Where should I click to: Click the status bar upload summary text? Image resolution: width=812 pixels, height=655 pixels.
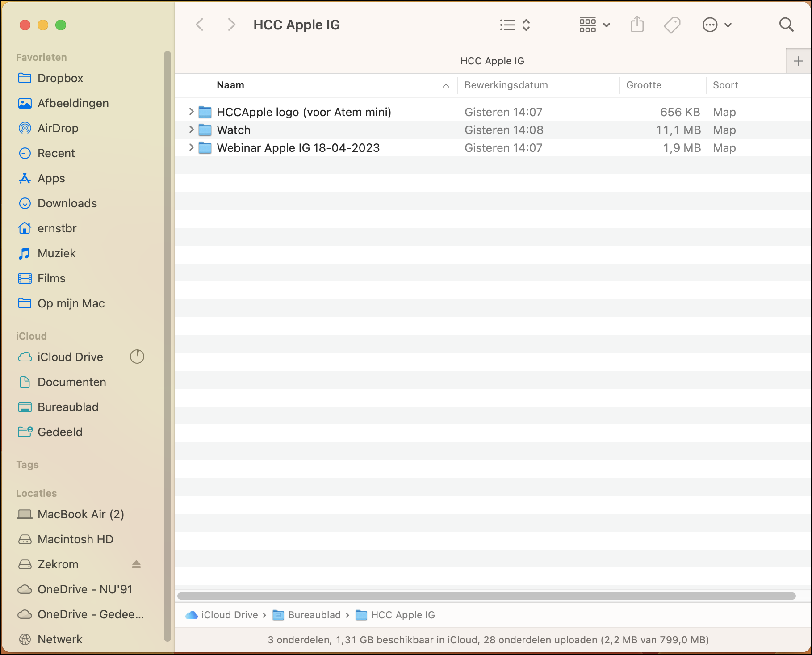click(x=488, y=640)
